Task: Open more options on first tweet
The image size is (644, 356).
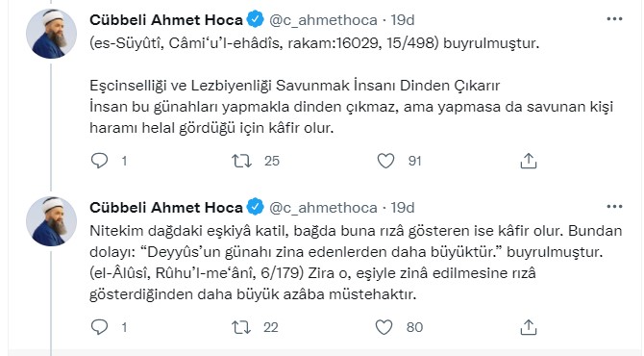Action: pyautogui.click(x=614, y=19)
